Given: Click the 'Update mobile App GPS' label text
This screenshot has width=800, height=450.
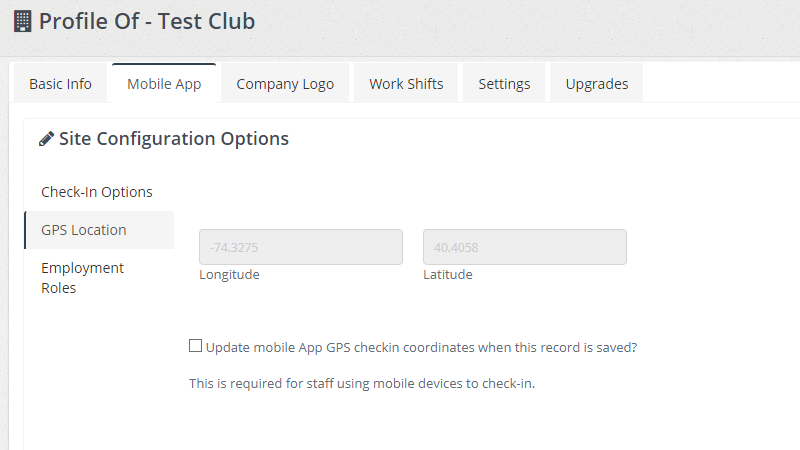Looking at the screenshot, I should [421, 348].
